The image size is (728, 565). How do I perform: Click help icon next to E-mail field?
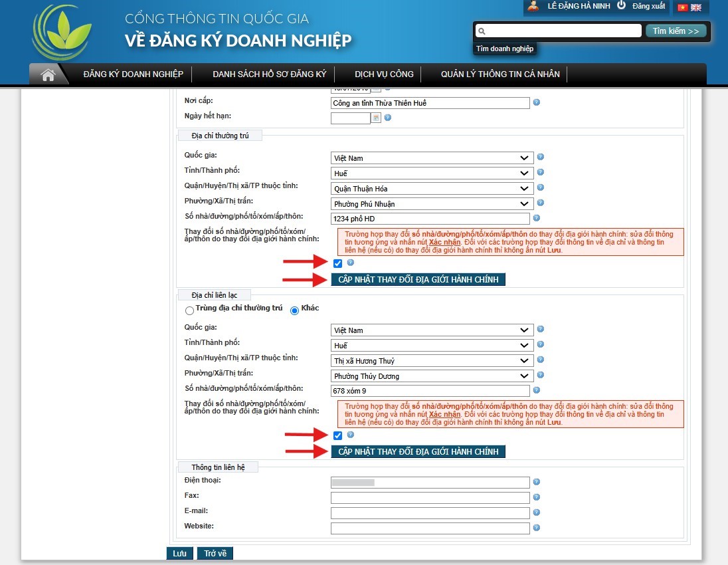tap(536, 512)
